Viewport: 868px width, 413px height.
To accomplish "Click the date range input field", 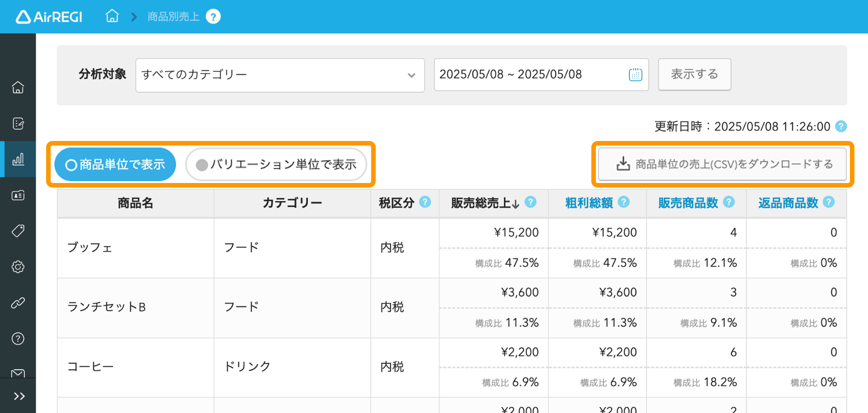I will click(541, 75).
